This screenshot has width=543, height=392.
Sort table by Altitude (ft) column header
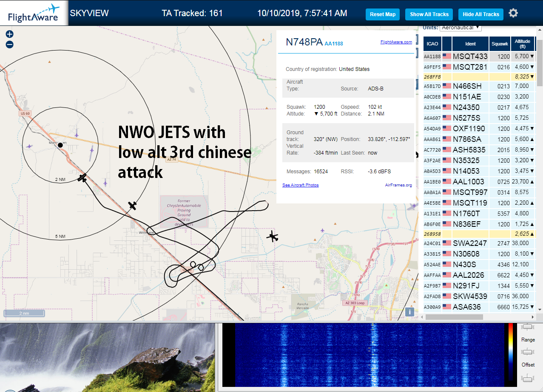[523, 43]
